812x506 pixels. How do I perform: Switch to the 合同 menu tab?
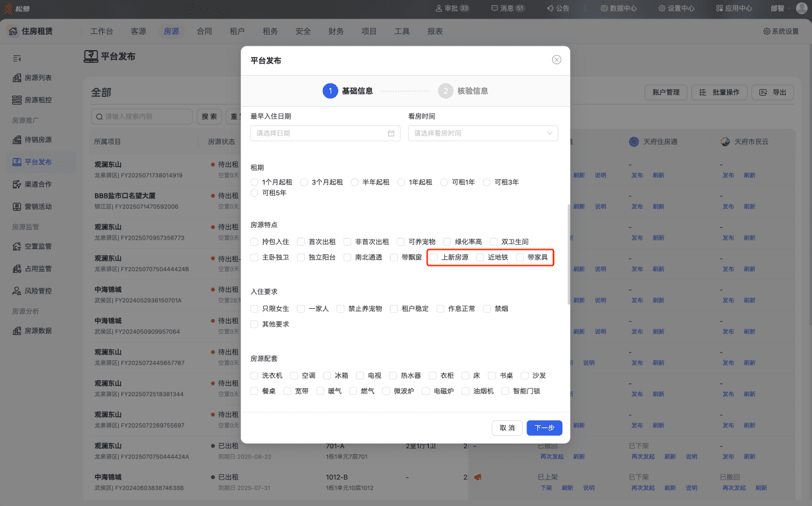204,31
